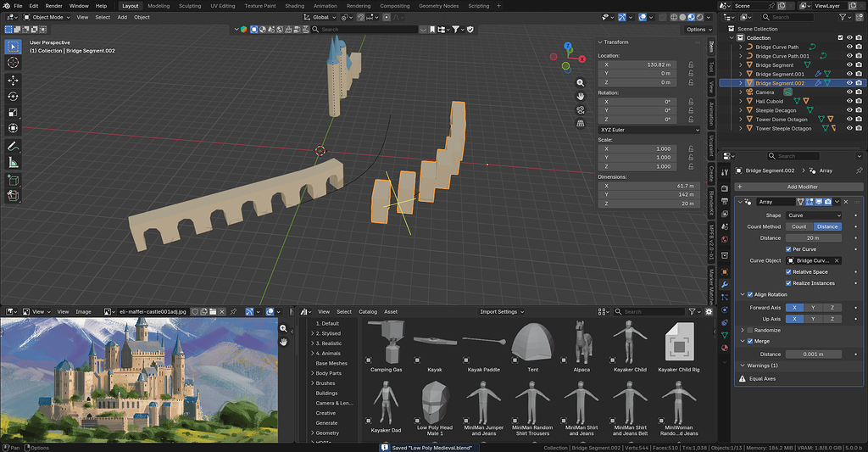Screen dimensions: 868x452
Task: Open the Tool properties tab icon
Action: click(x=725, y=172)
